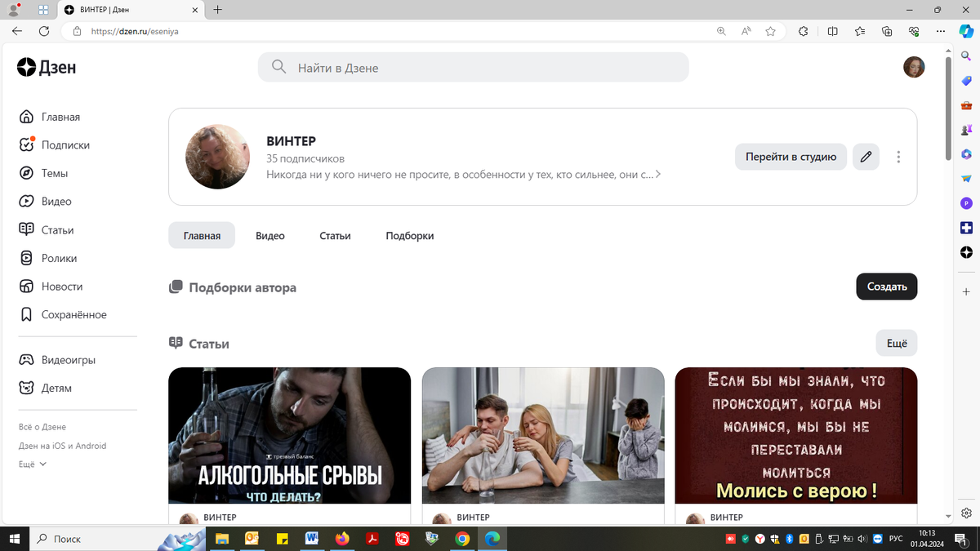Viewport: 980px width, 551px height.
Task: Open Browser essentials heart icon
Action: tap(915, 31)
